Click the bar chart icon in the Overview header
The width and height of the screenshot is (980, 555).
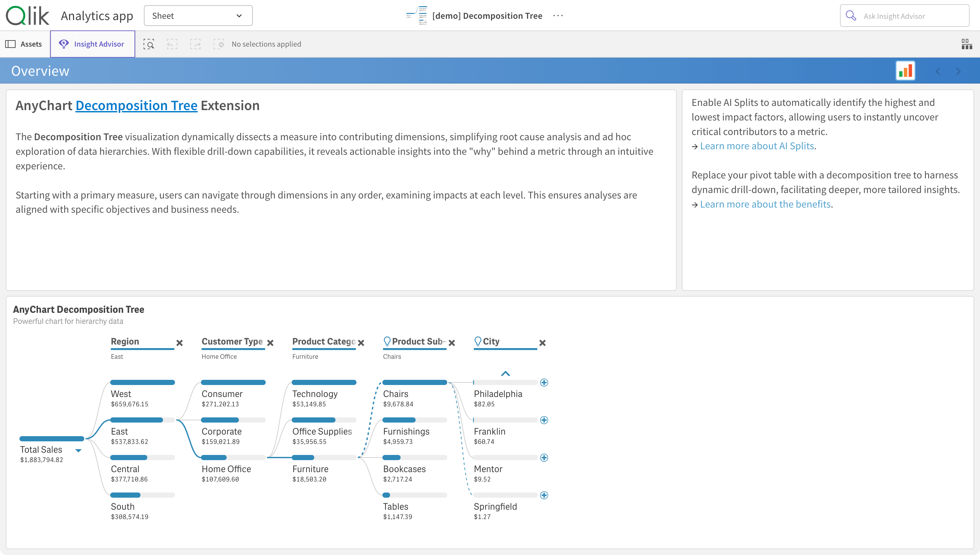tap(905, 71)
